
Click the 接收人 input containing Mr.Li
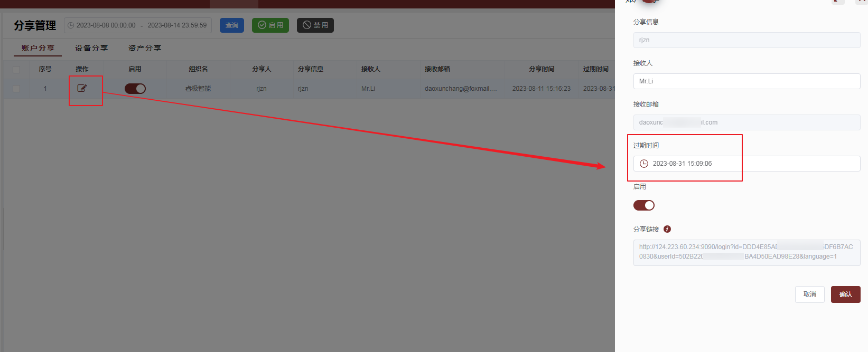pyautogui.click(x=746, y=81)
